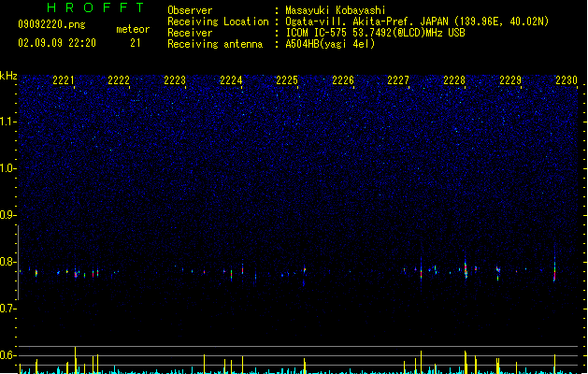The width and height of the screenshot is (588, 374).
Task: Click the receiver ICOM IC-575 text
Action: pos(376,33)
